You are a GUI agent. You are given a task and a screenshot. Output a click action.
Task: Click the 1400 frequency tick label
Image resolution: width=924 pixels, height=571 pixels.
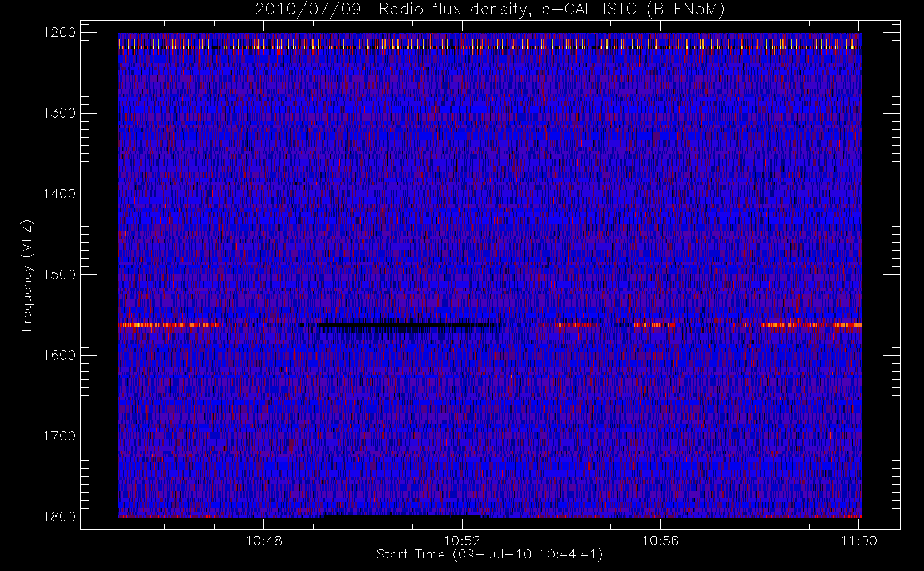(x=59, y=194)
